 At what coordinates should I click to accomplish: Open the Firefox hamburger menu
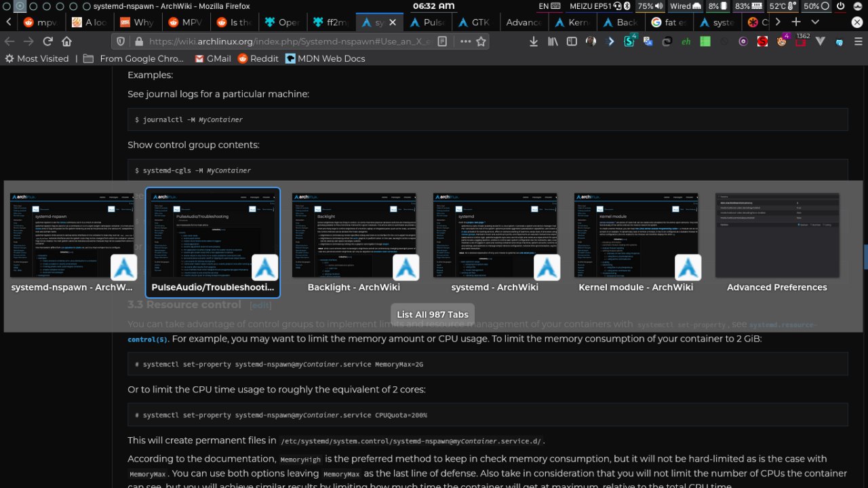(x=858, y=41)
